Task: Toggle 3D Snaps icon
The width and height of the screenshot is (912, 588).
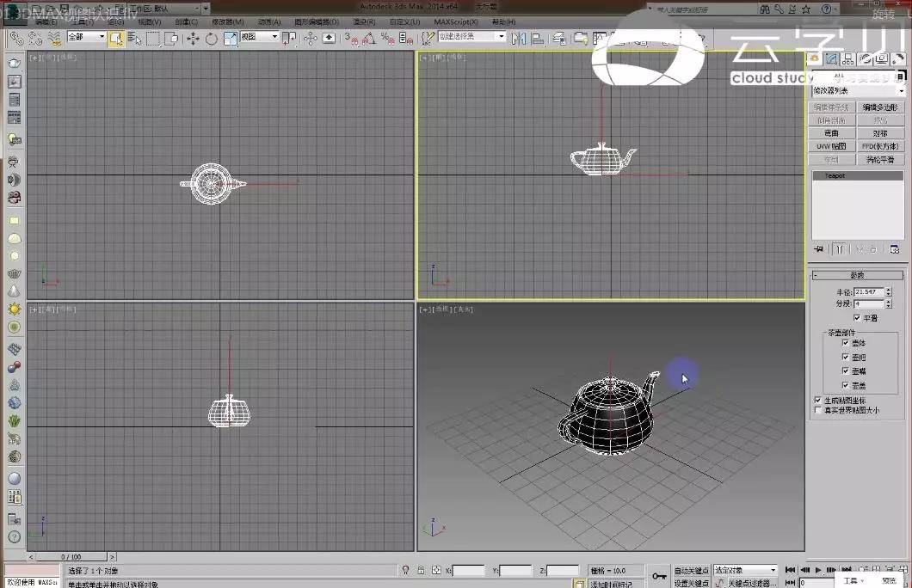Action: [x=351, y=39]
